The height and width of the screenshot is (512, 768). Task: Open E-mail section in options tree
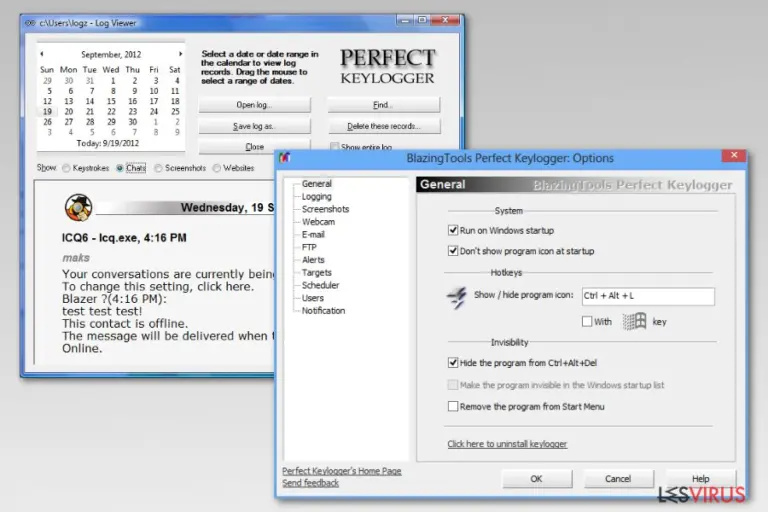pos(313,235)
